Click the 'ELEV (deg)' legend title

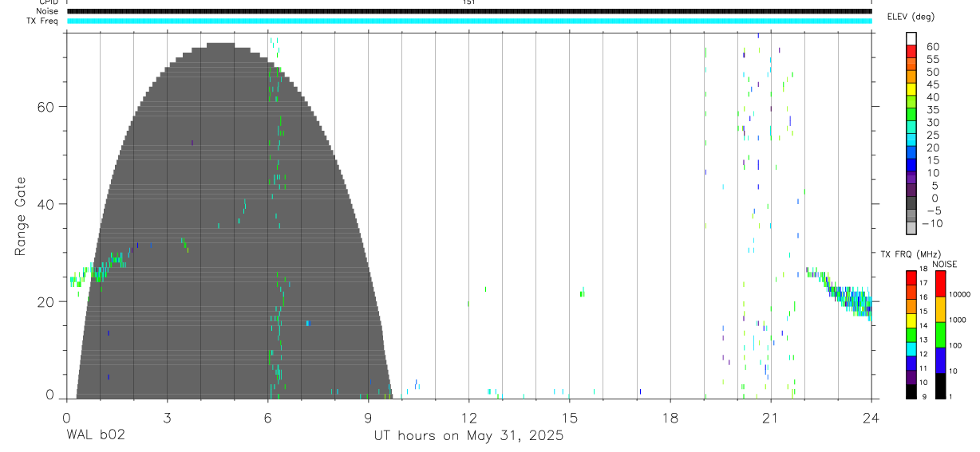(911, 17)
